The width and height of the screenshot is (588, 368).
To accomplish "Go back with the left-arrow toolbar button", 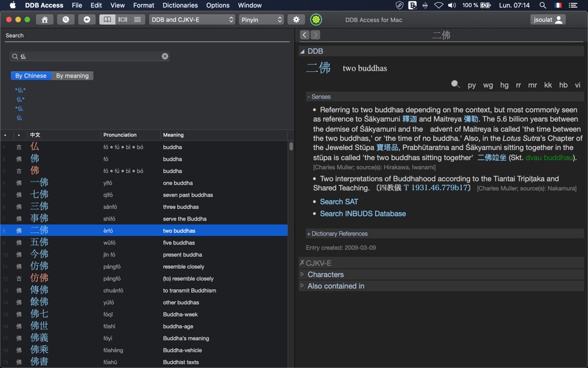I will 87,20.
